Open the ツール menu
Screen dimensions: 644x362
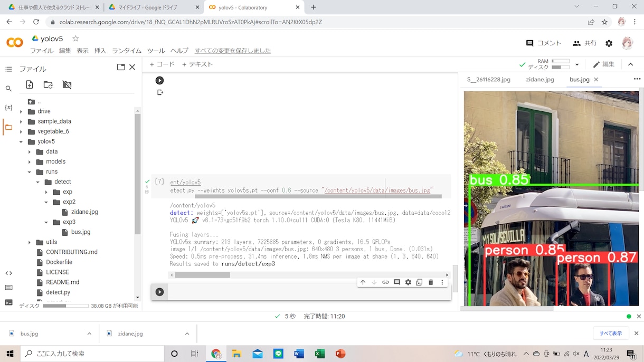(x=156, y=51)
